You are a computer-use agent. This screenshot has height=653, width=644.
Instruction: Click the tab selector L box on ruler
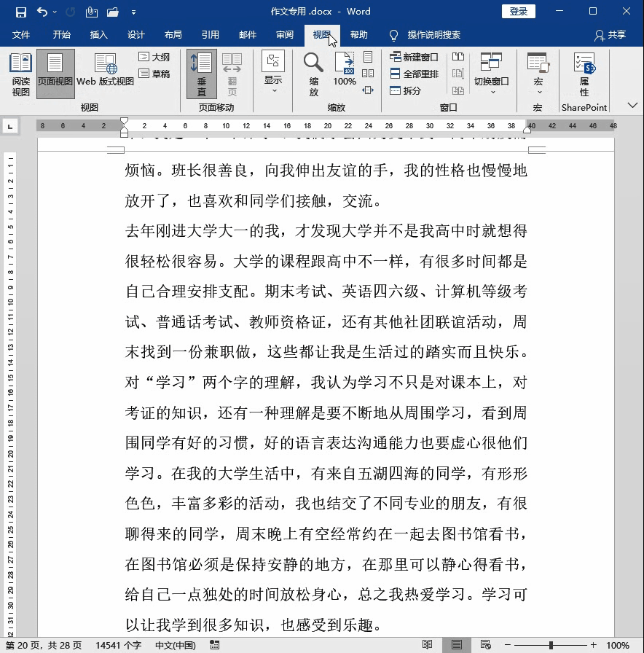tap(10, 126)
